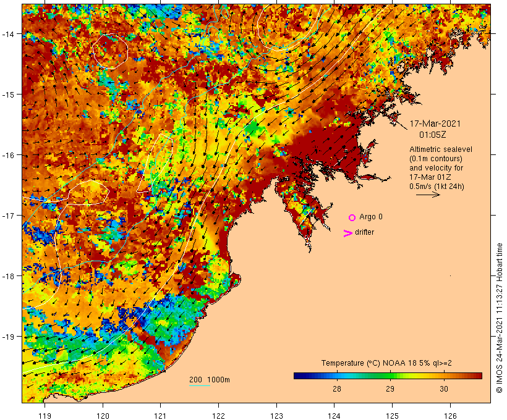507x420 pixels.
Task: Click longitude label 122
Action: pos(218,416)
